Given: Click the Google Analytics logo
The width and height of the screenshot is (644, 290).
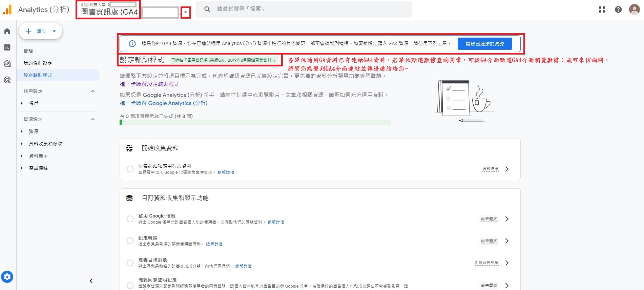Looking at the screenshot, I should (x=7, y=9).
